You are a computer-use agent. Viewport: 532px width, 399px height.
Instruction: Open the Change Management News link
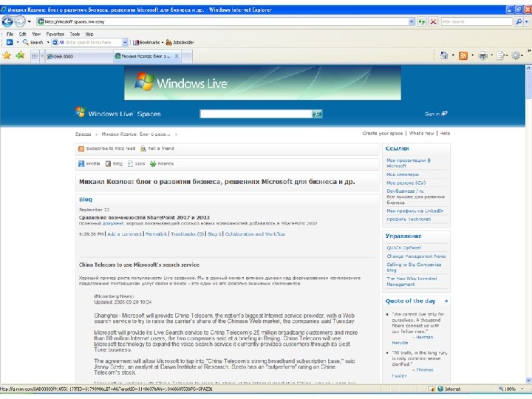416,256
